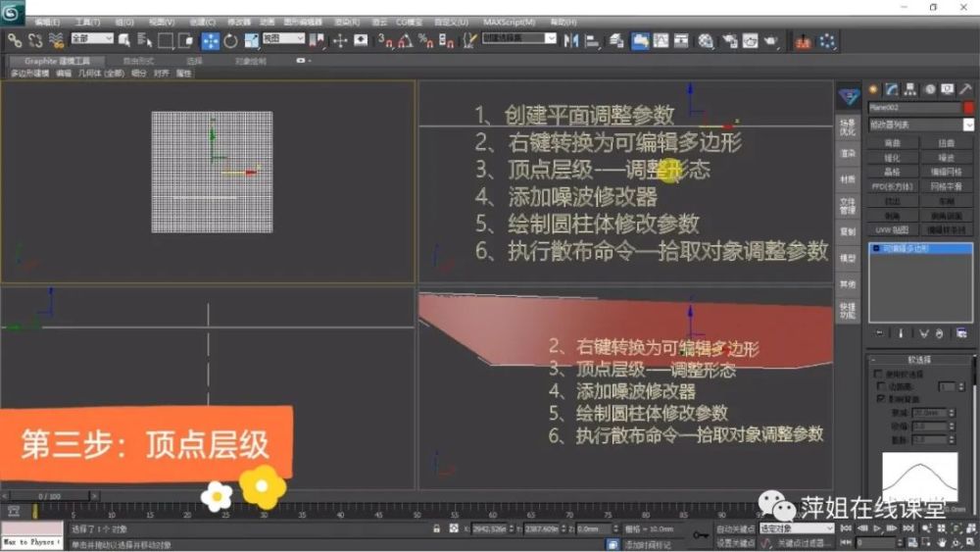Pick the rectangular selection region tool
Screen dimensions: 980x552
click(x=165, y=41)
